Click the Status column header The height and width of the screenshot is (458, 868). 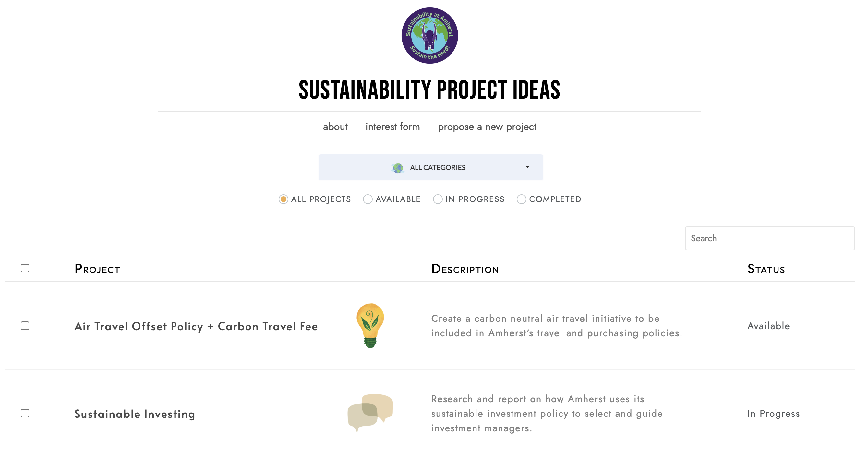pos(766,269)
